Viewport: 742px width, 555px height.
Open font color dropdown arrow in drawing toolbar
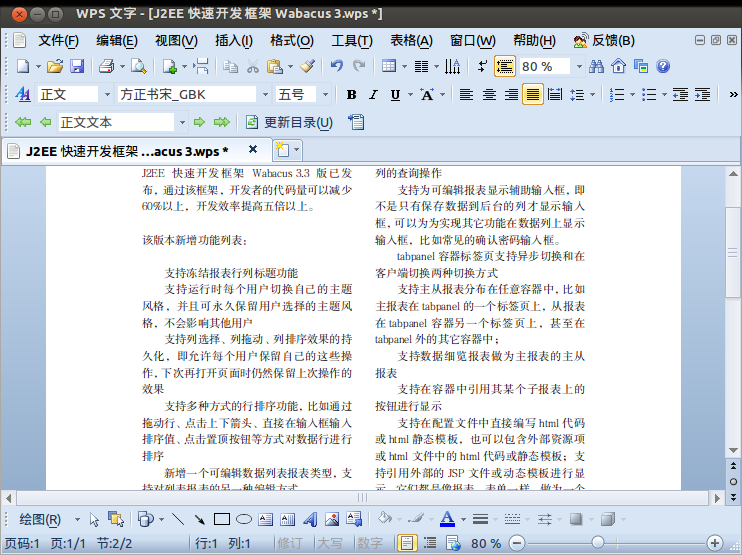tap(463, 520)
